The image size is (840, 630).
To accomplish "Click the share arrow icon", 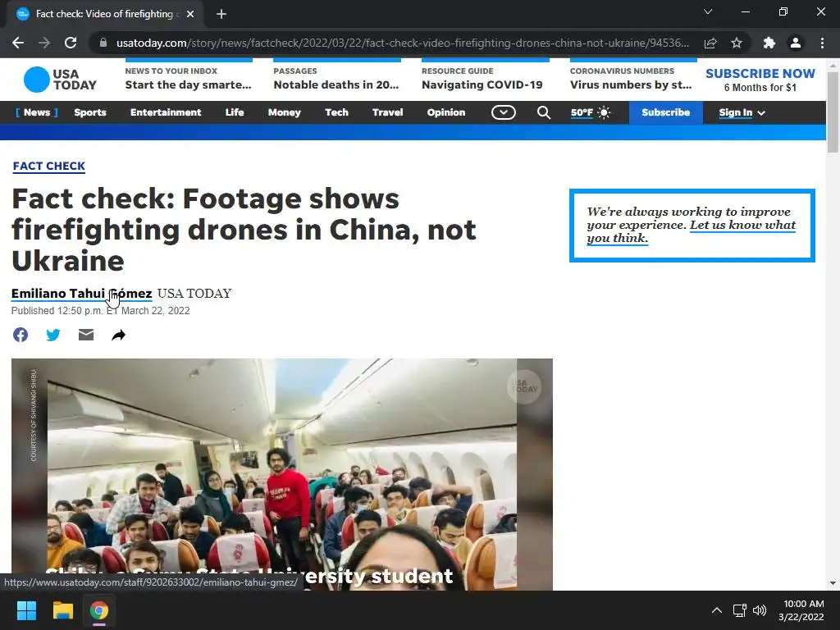I will 118,336.
